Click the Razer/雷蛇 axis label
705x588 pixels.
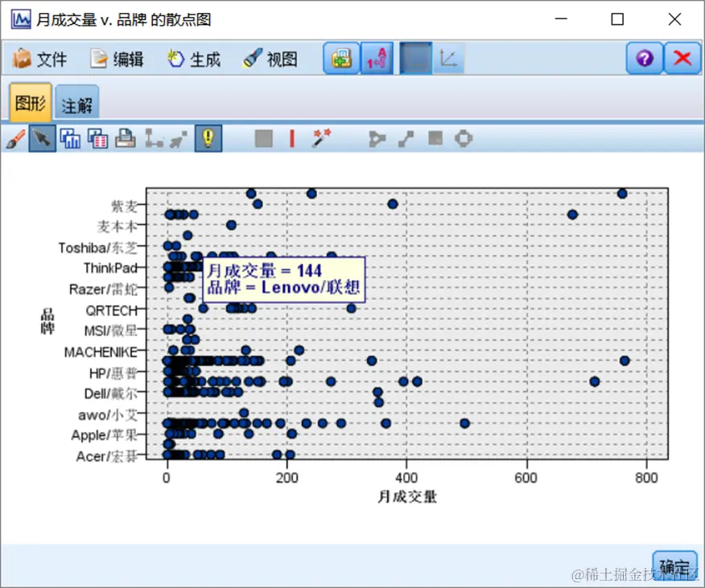click(103, 289)
